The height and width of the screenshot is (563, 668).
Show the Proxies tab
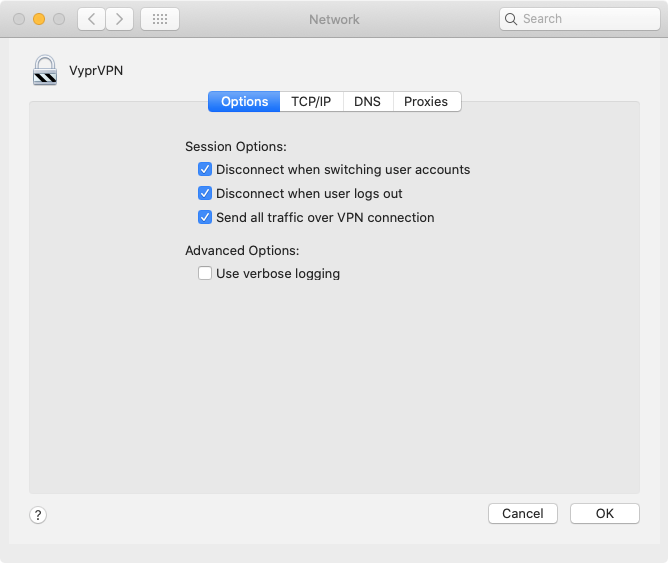pos(426,102)
